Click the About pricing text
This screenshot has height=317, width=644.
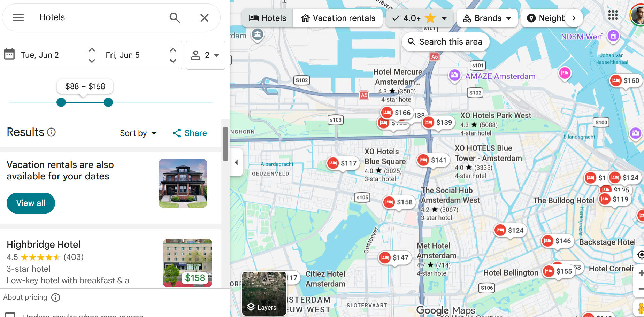tap(25, 297)
